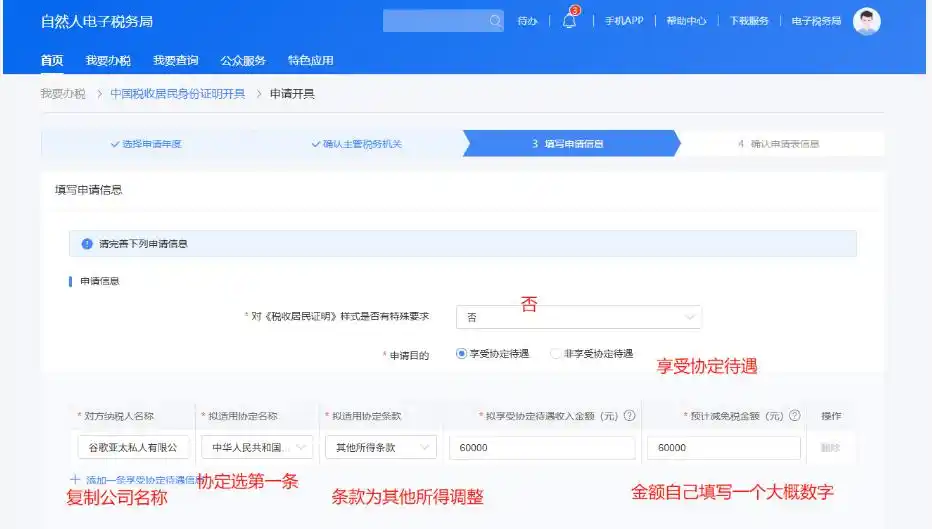Open notifications bell with badge

pyautogui.click(x=569, y=21)
